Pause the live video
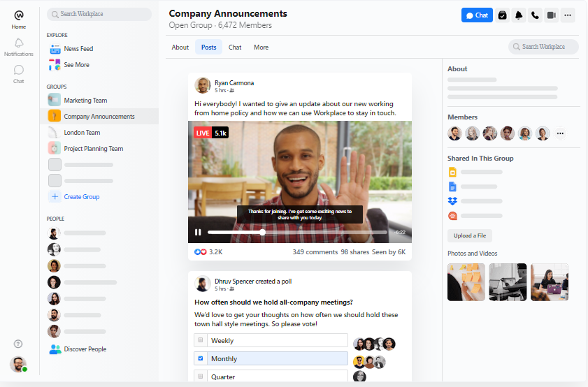588x387 pixels. (198, 233)
